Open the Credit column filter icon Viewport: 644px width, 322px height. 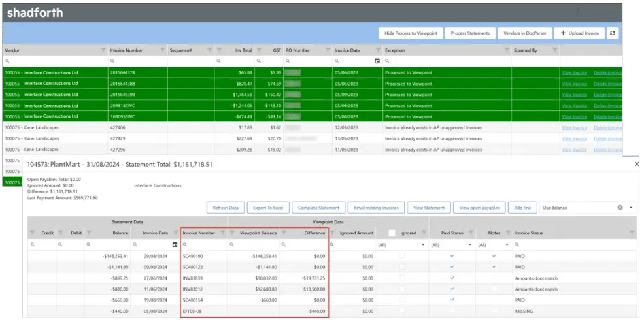click(x=33, y=233)
